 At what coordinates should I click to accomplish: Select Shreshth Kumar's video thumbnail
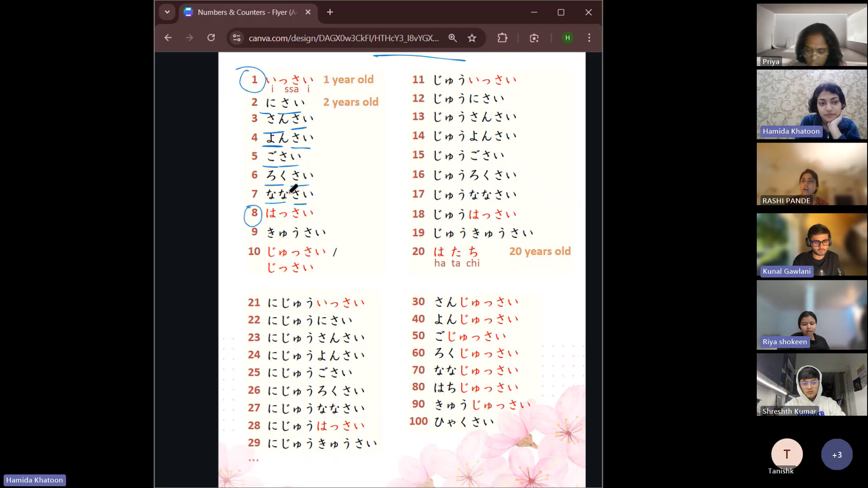pos(812,384)
